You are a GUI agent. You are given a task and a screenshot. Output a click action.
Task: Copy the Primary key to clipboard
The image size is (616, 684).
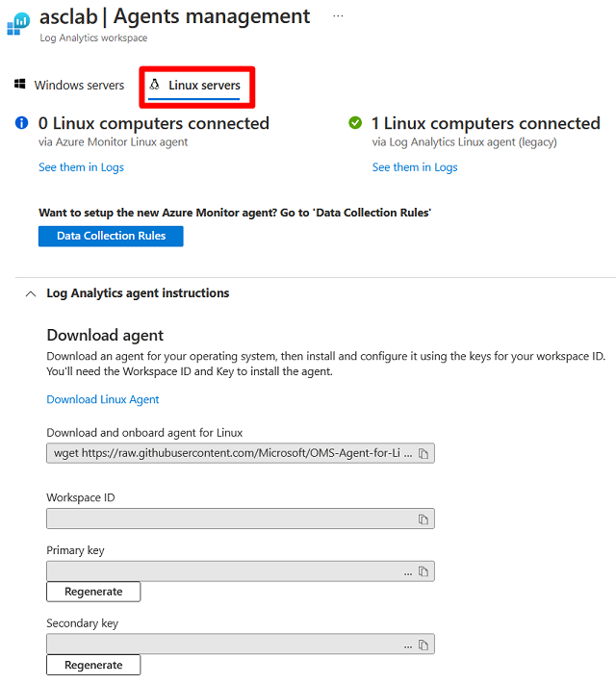click(423, 571)
